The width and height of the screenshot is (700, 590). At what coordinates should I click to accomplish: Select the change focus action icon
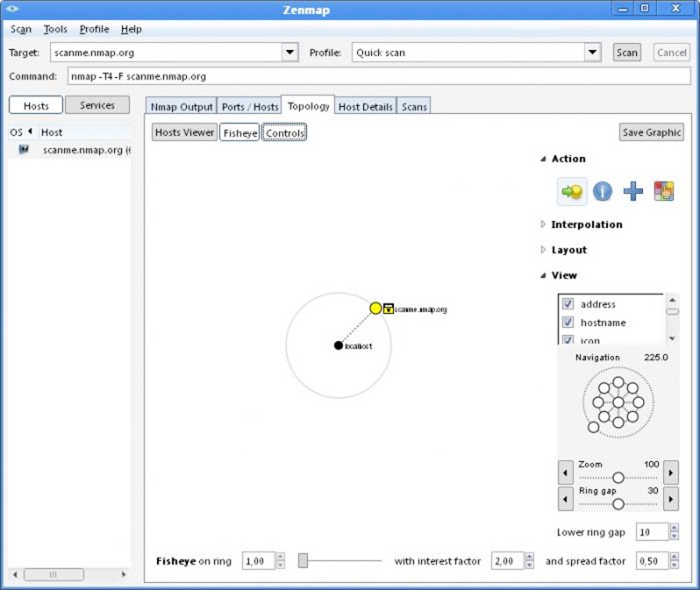point(572,192)
